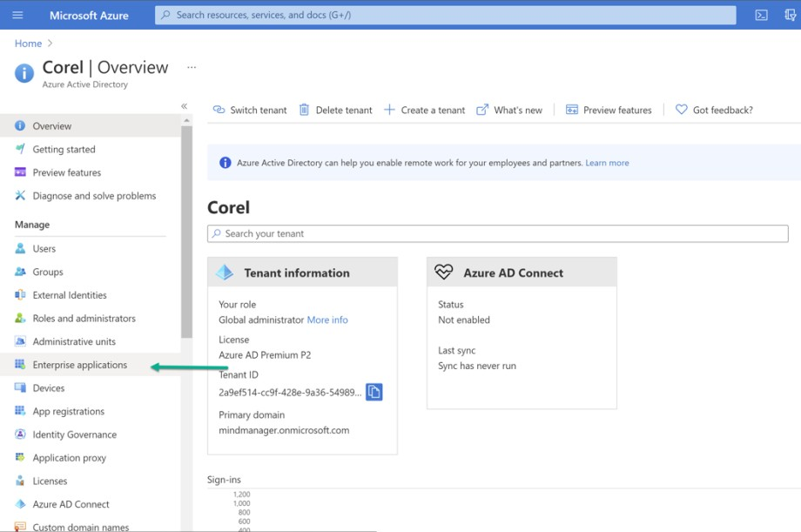Collapse the left navigation pane
The height and width of the screenshot is (532, 801).
tap(184, 106)
